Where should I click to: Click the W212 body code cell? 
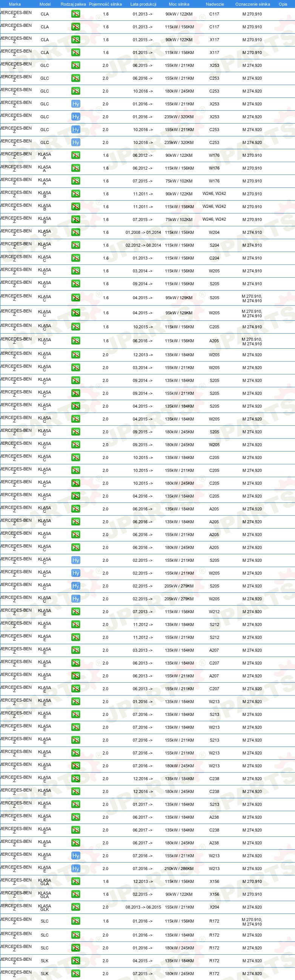point(214,612)
